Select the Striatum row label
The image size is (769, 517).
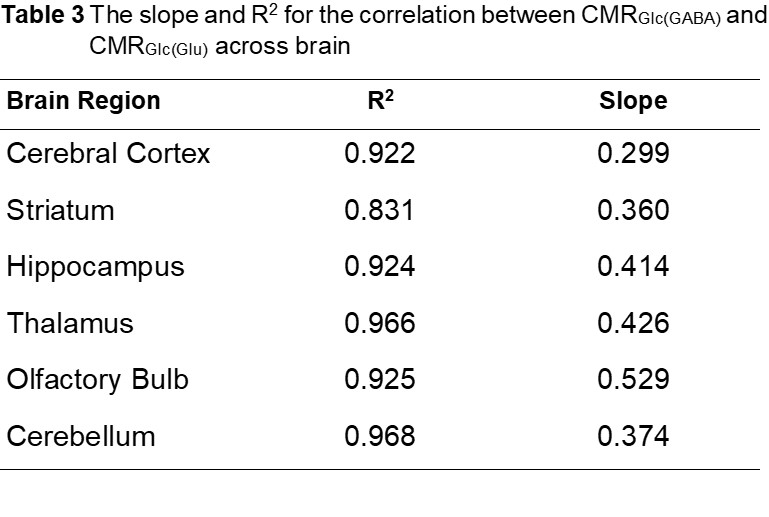pos(60,210)
